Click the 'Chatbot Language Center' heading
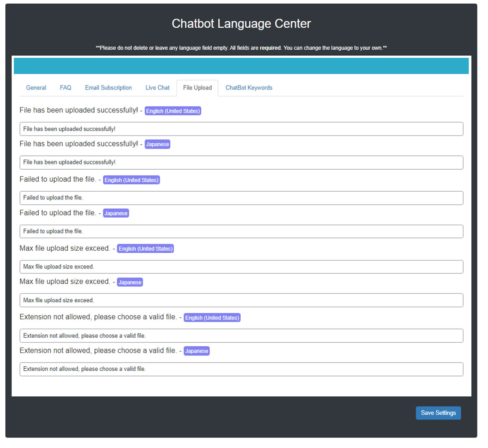The height and width of the screenshot is (448, 488). 241,24
